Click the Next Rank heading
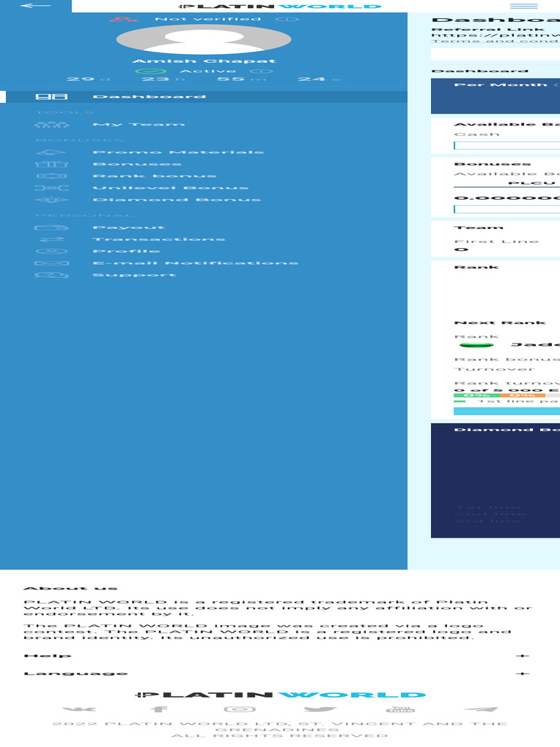Image resolution: width=560 pixels, height=747 pixels. tap(500, 322)
